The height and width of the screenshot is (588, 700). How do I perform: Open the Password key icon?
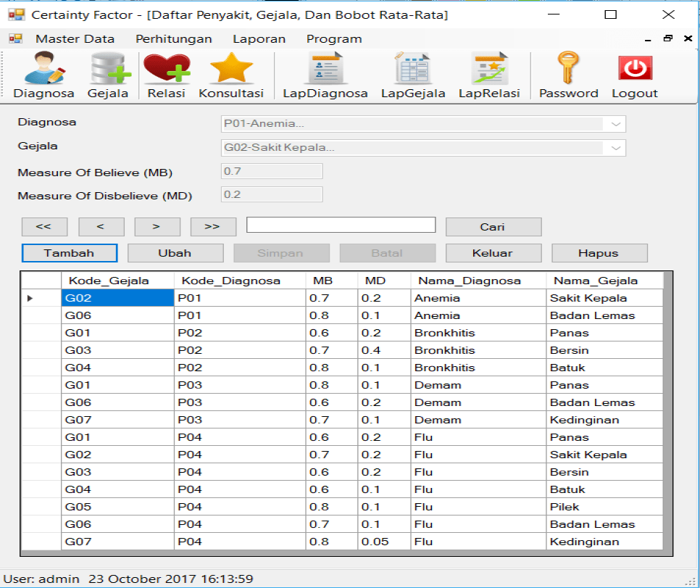[x=568, y=75]
